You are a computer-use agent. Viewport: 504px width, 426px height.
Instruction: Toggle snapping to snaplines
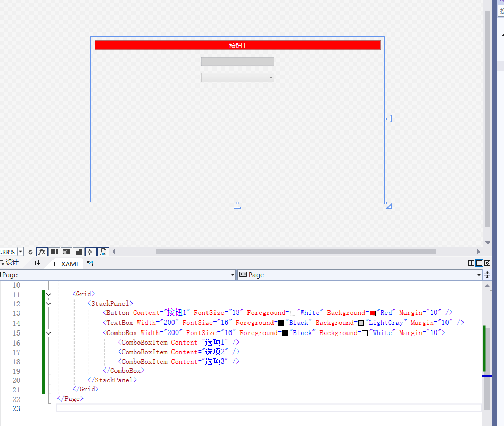[x=91, y=252]
